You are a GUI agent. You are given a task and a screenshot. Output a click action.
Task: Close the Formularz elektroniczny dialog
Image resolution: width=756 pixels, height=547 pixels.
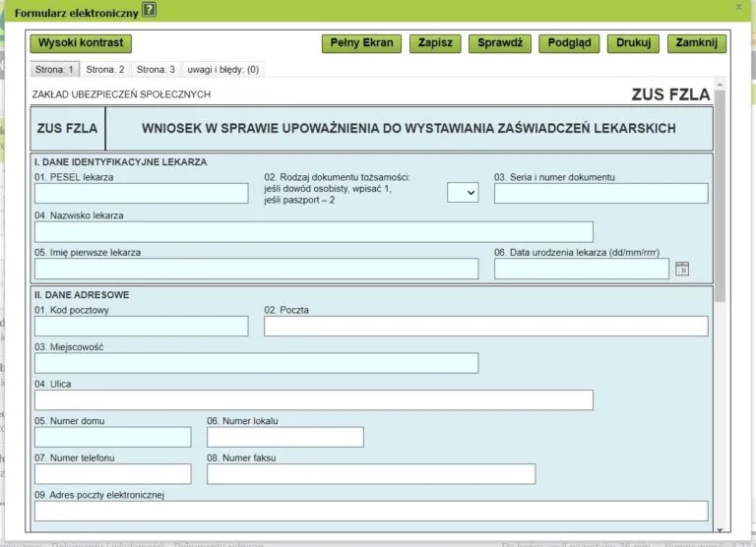(x=738, y=7)
